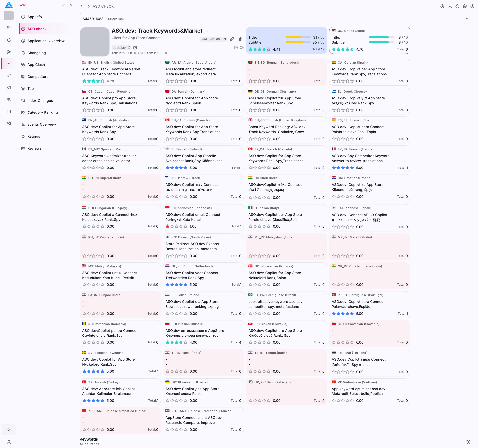478x448 pixels.
Task: Open settings via the gear icon
Action: 465,6
